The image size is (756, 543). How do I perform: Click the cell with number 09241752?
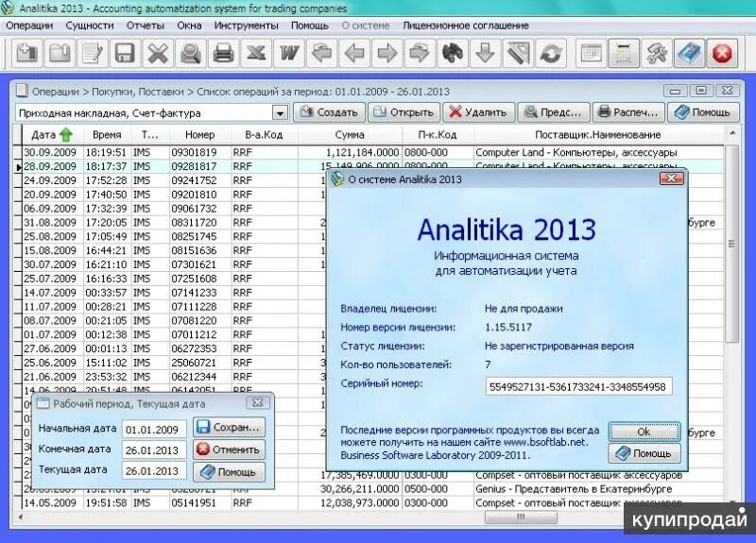pos(200,180)
